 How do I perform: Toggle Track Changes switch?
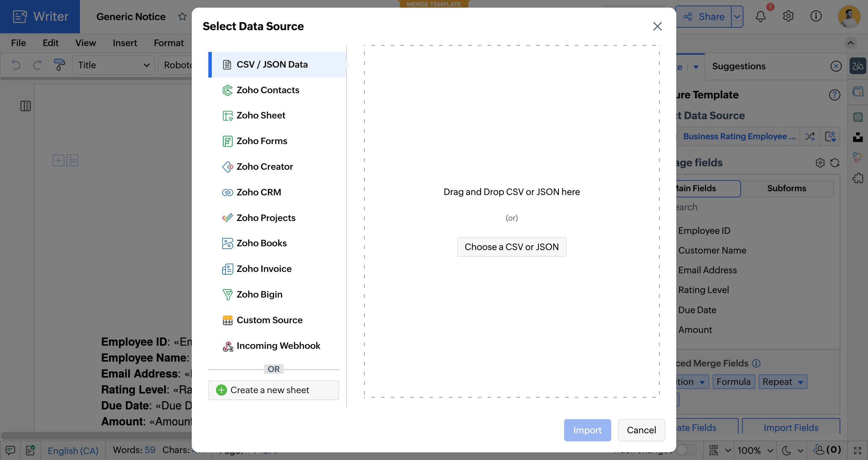(686, 450)
